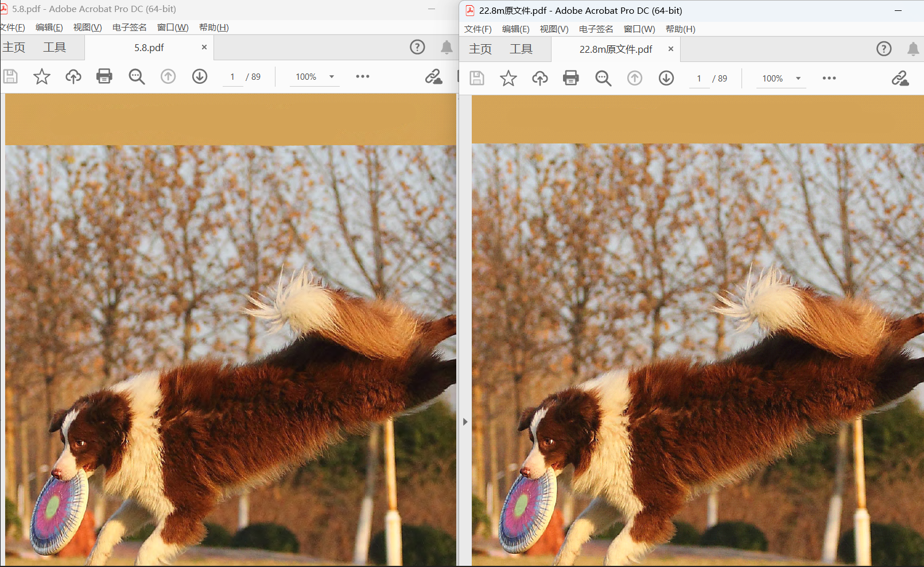Open notifications bell in 22.8m原文件.pdf window
The width and height of the screenshot is (924, 567).
tap(913, 49)
